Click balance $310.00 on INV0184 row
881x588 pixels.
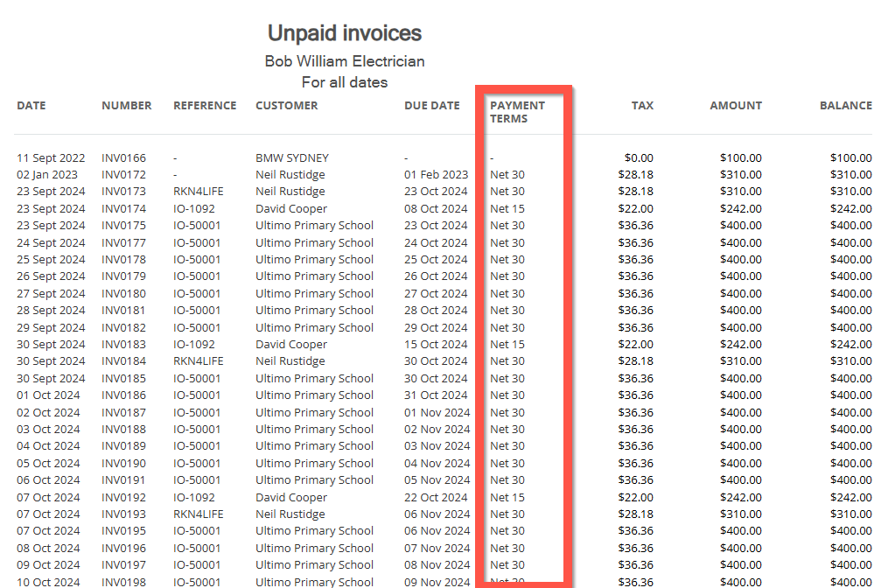pyautogui.click(x=850, y=361)
